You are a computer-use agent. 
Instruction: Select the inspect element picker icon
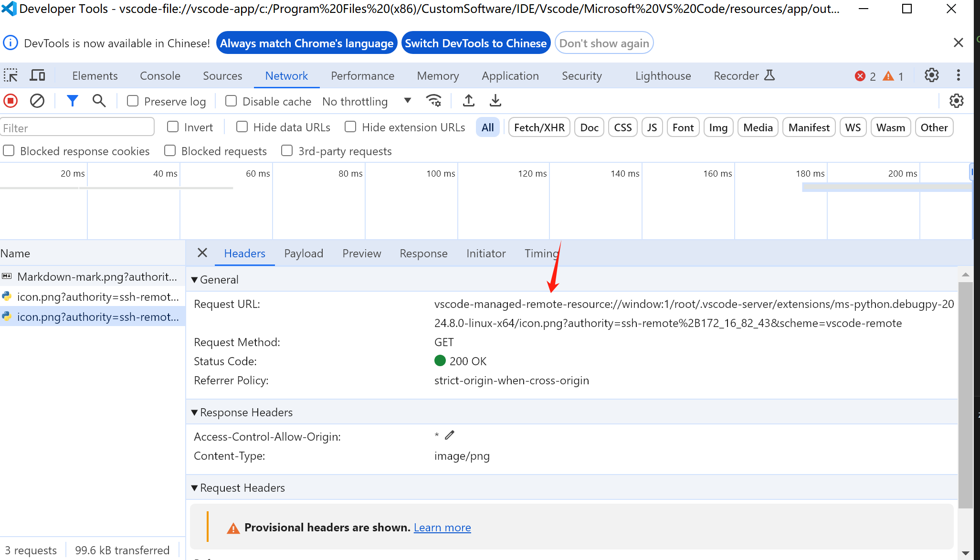11,75
